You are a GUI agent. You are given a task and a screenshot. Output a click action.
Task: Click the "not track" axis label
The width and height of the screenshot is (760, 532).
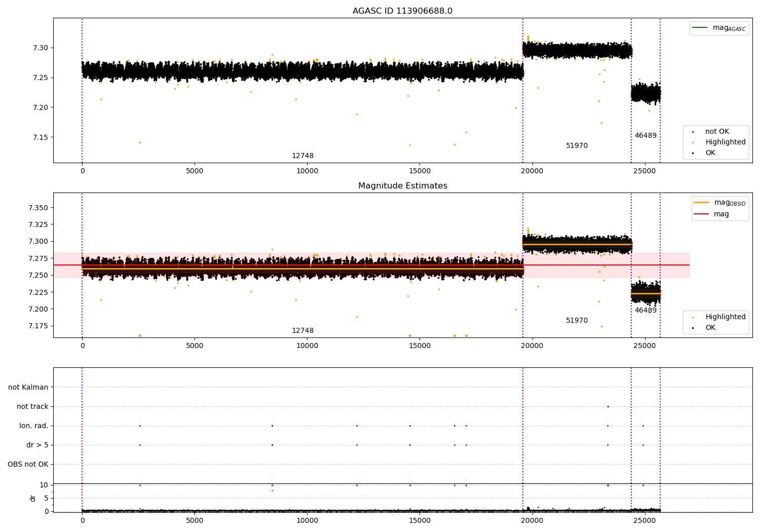(x=32, y=406)
